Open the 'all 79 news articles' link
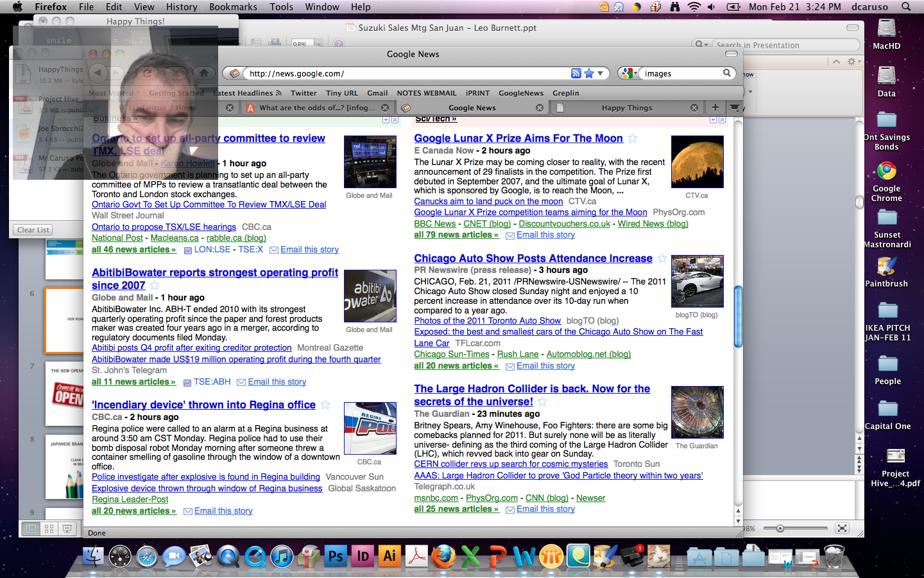 click(x=456, y=235)
